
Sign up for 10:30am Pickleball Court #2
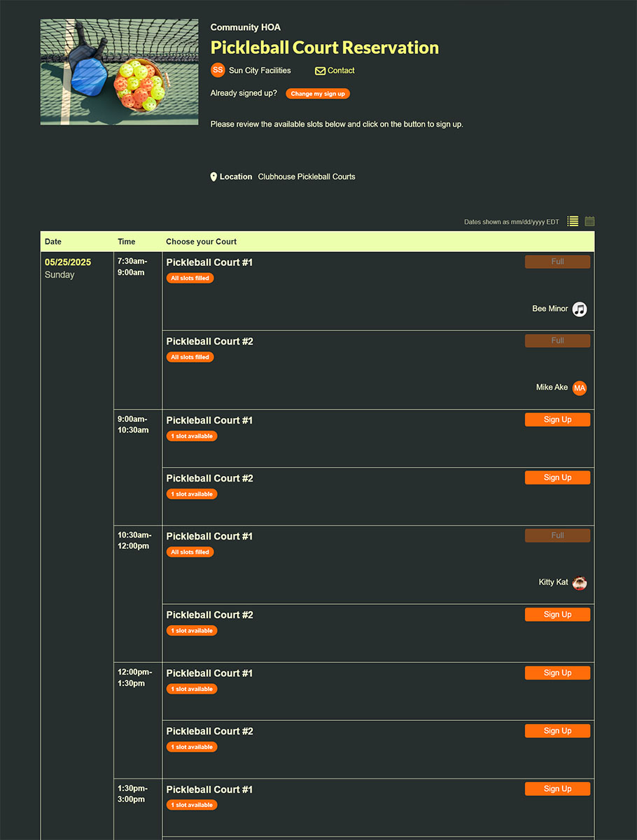(557, 614)
